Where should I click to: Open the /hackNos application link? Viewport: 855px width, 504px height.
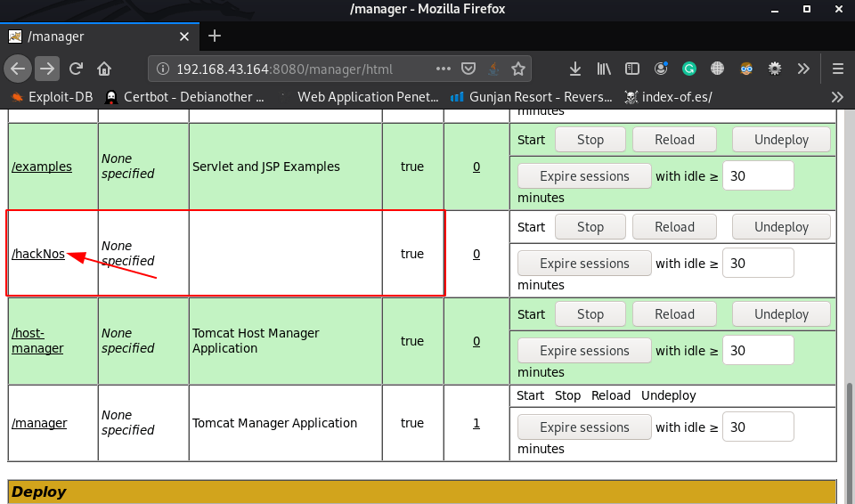point(38,254)
